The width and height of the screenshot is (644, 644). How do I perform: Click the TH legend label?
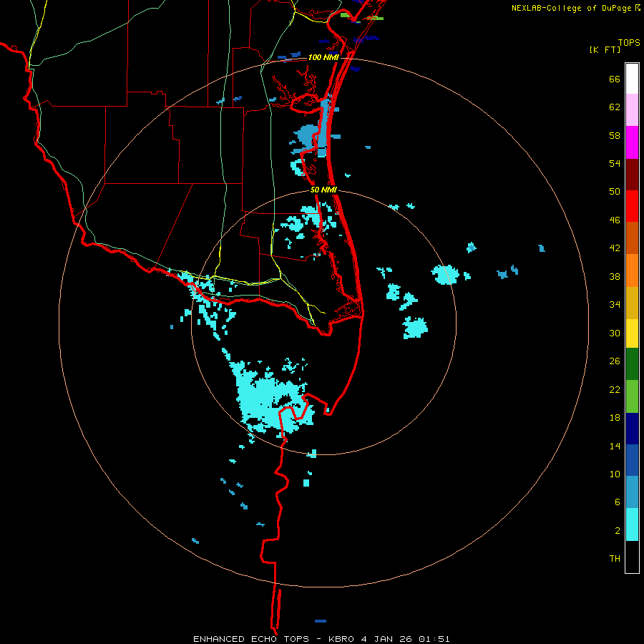[615, 559]
